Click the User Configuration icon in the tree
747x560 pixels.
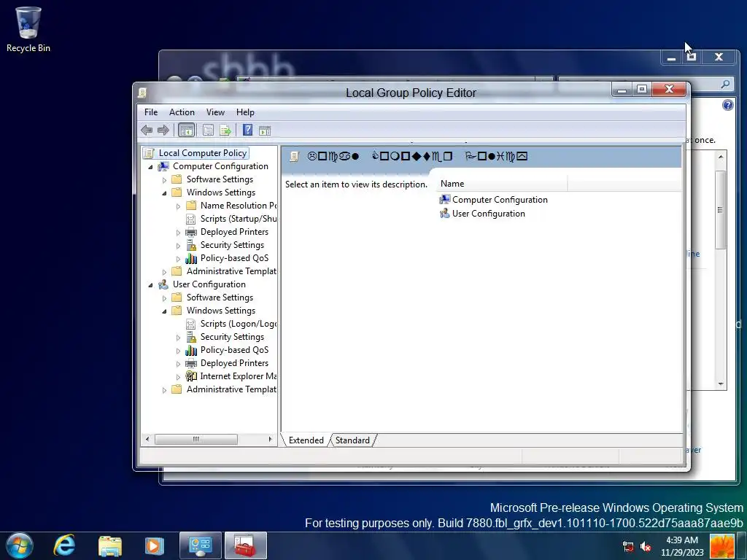click(x=163, y=284)
